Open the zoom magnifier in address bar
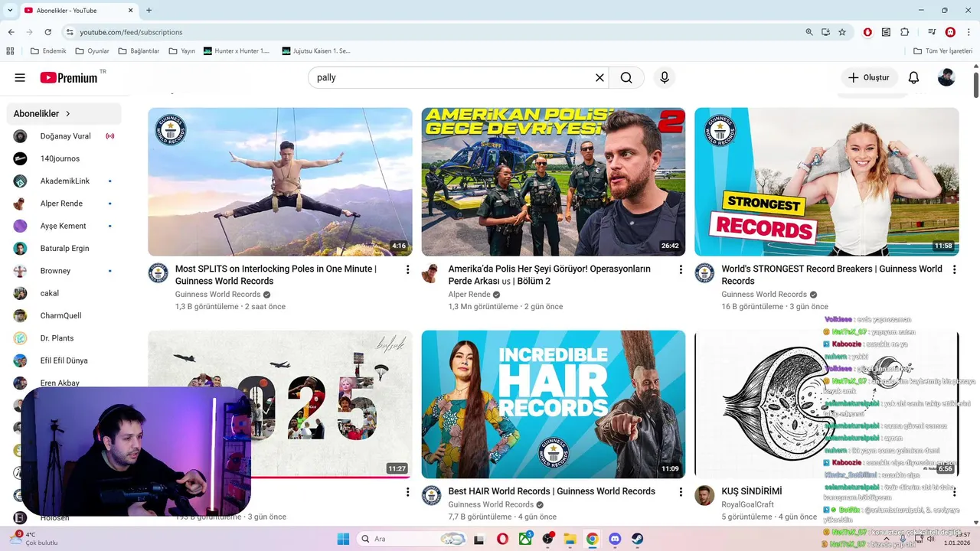Screen dimensions: 980x551 (x=809, y=32)
